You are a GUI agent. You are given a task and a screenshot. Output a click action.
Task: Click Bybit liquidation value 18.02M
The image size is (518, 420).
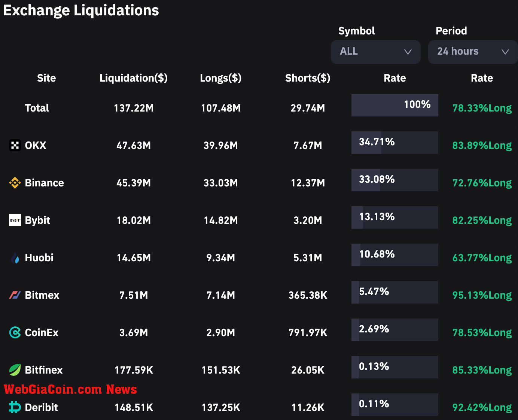(x=134, y=220)
